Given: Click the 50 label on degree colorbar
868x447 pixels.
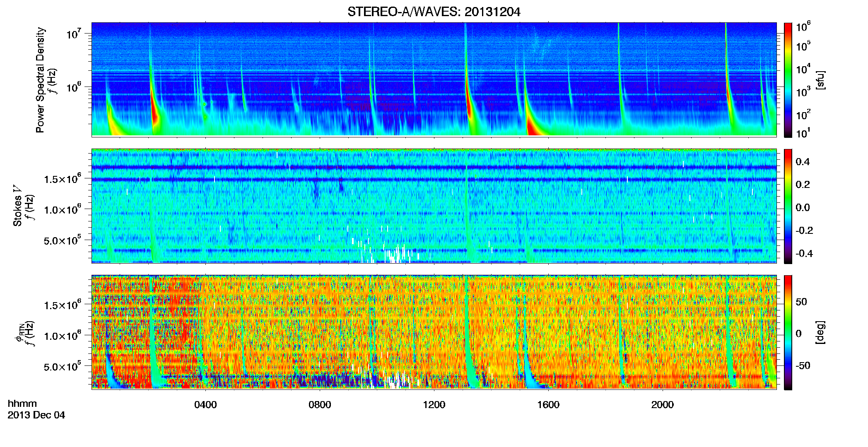Looking at the screenshot, I should coord(801,302).
